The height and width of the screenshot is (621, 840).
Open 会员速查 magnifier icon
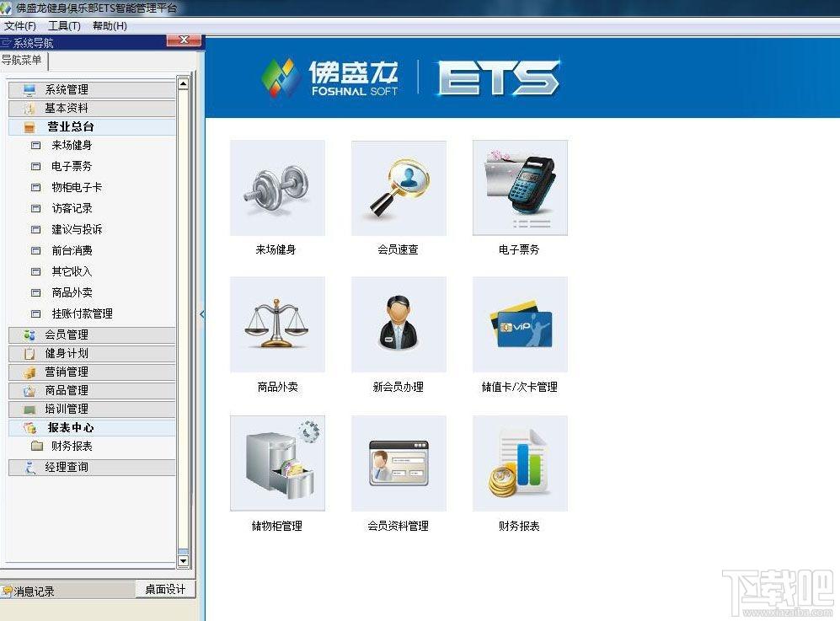[399, 188]
